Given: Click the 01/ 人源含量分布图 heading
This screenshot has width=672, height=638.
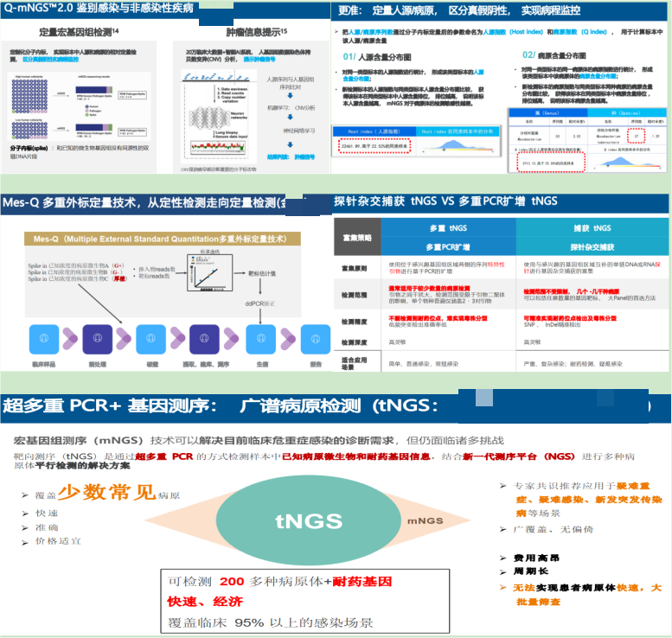Looking at the screenshot, I should point(377,57).
